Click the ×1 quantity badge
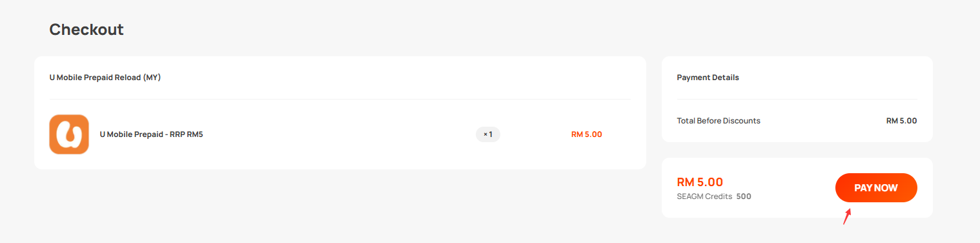The width and height of the screenshot is (980, 243). pyautogui.click(x=488, y=134)
